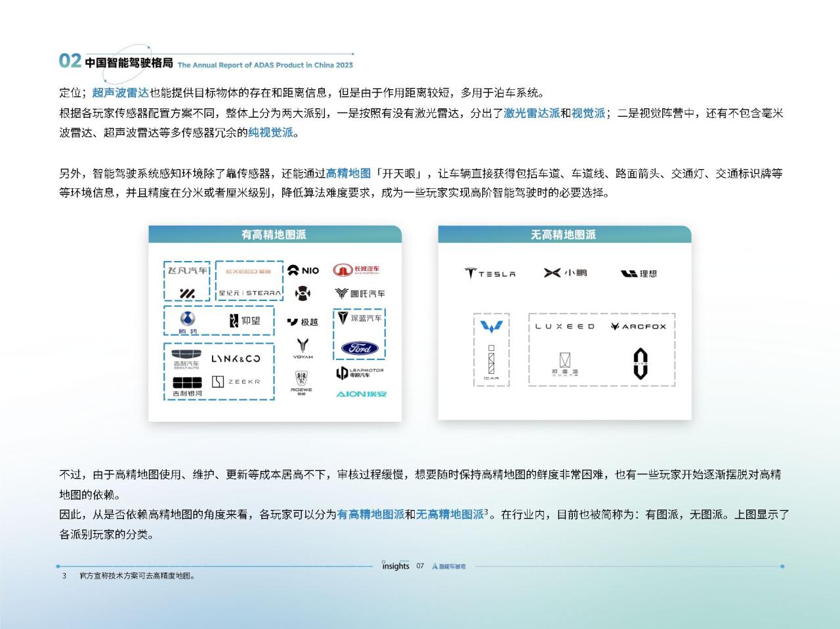The image size is (840, 629).
Task: Click the LEAPMOTOR 零跑汽车 logo
Action: pos(360,373)
